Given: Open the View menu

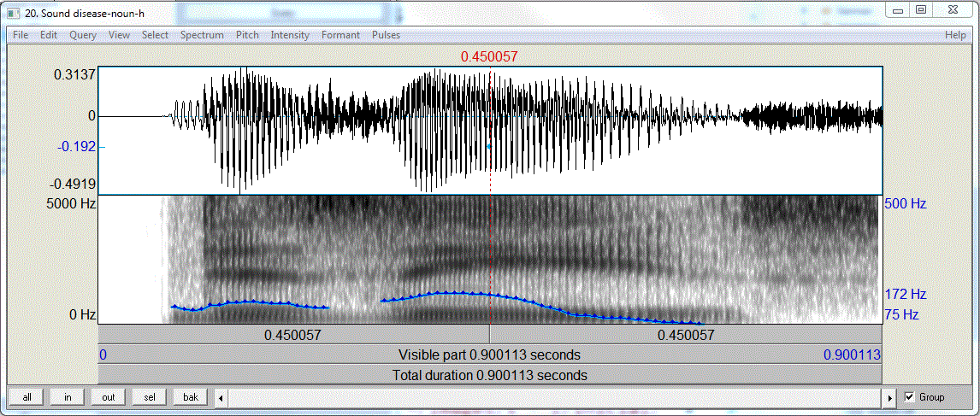Looking at the screenshot, I should pyautogui.click(x=120, y=35).
